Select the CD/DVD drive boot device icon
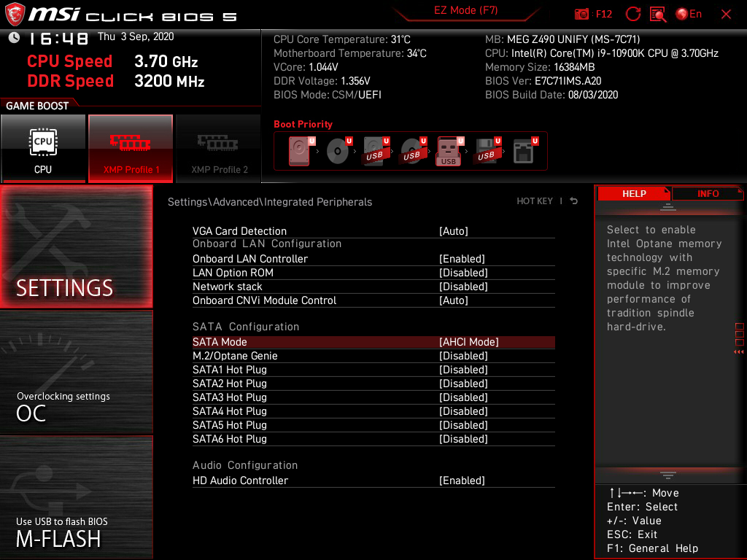Image resolution: width=747 pixels, height=560 pixels. coord(339,151)
